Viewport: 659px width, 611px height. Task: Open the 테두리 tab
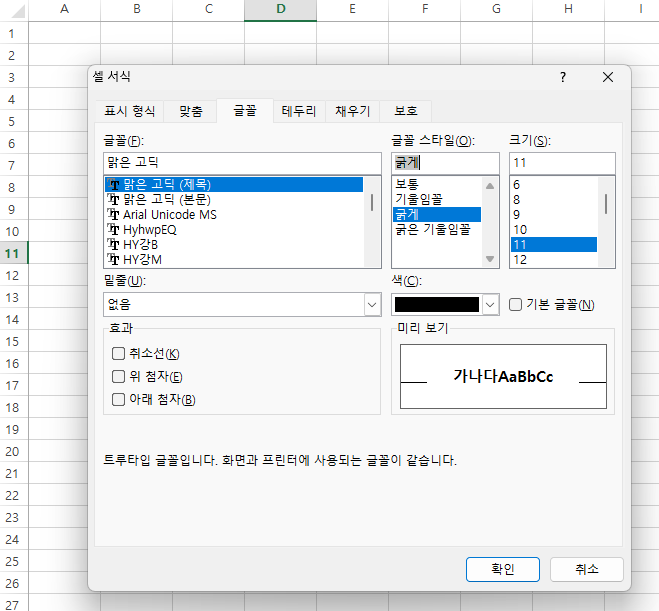[x=299, y=111]
